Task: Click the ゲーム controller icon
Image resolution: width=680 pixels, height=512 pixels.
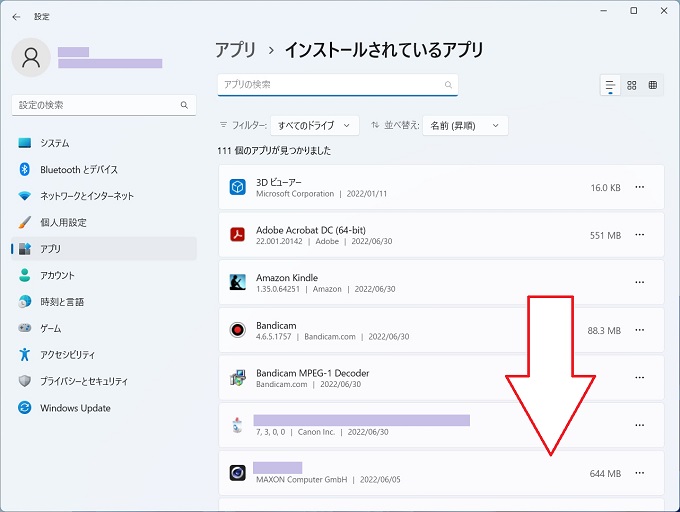Action: pos(25,328)
